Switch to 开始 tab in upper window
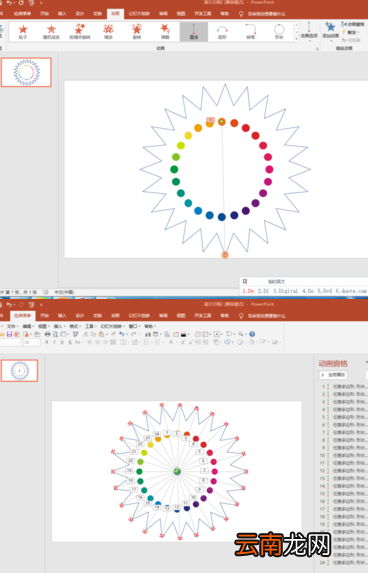368x573 pixels. [45, 14]
